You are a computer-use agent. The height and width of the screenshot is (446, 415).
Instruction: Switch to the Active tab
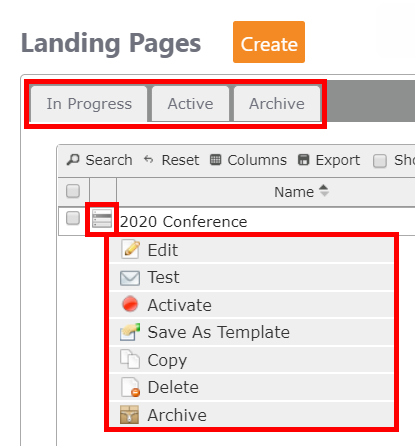190,104
